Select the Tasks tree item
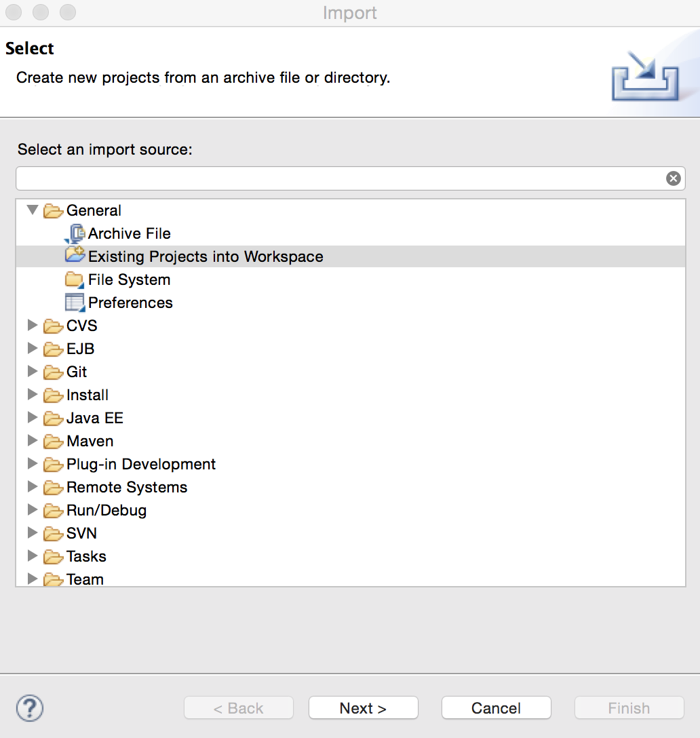The height and width of the screenshot is (738, 700). 86,556
